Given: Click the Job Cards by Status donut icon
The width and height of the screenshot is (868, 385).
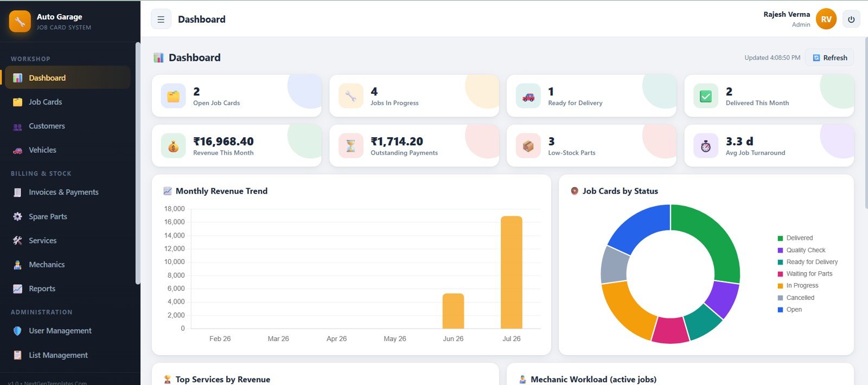Looking at the screenshot, I should click(575, 191).
